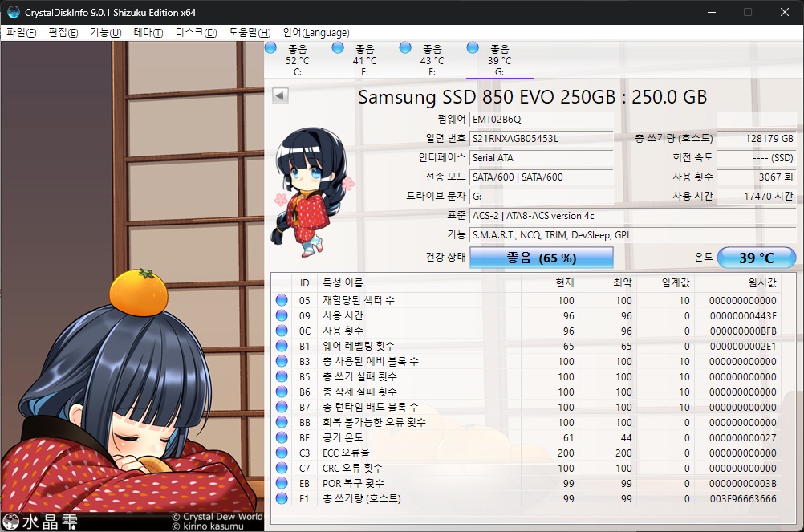Viewport: 804px width, 532px height.
Task: Click status orb for attribute C7 CRC 오류 횟수
Action: tap(282, 468)
